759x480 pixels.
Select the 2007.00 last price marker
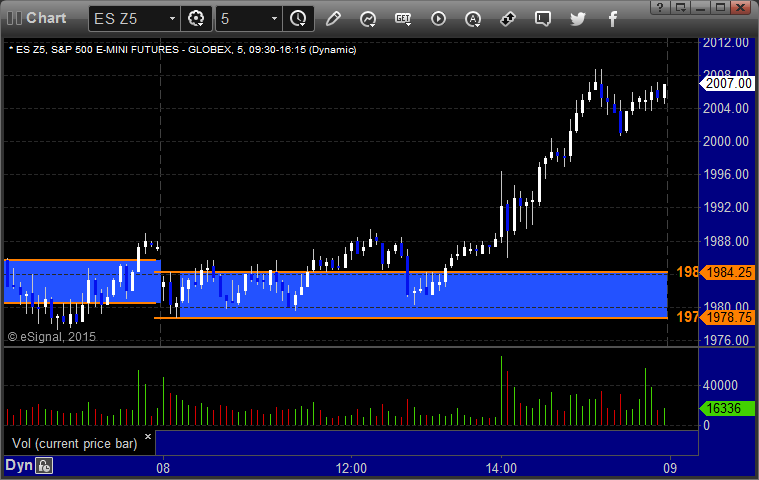727,83
